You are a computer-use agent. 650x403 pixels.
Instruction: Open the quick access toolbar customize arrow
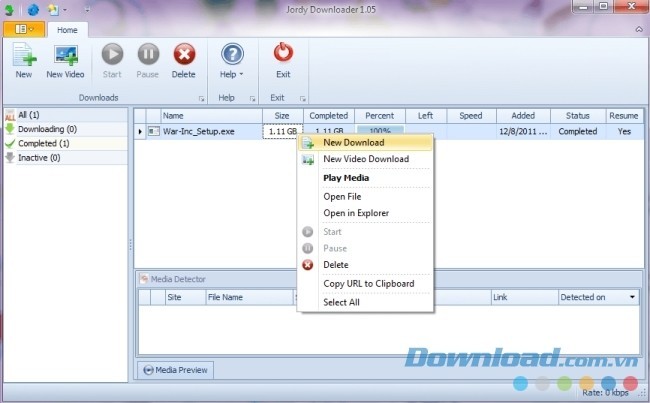click(87, 10)
